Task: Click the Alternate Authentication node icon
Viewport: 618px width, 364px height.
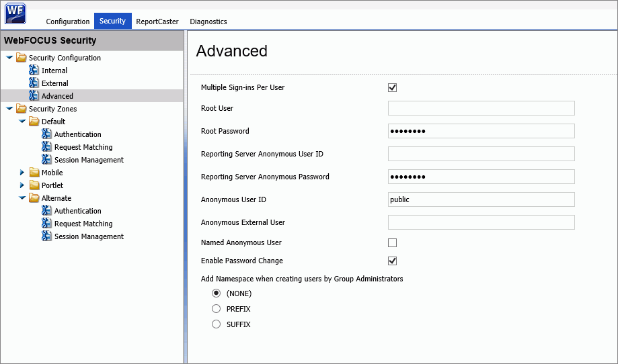Action: [46, 210]
